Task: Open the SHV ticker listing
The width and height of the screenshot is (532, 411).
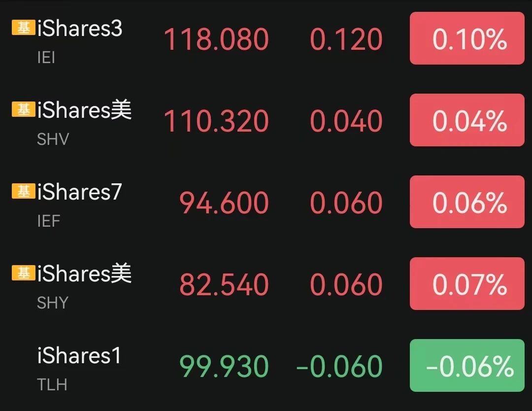Action: pos(53,139)
